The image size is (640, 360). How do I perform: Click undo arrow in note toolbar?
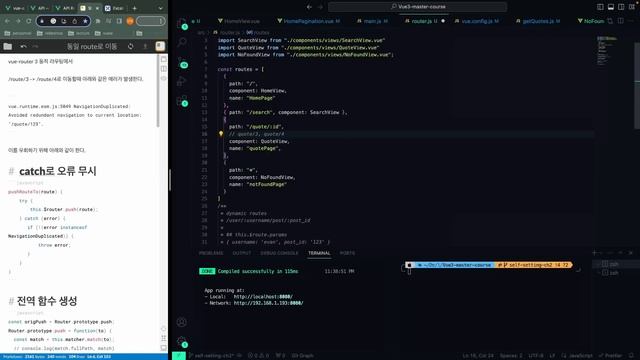pos(23,47)
